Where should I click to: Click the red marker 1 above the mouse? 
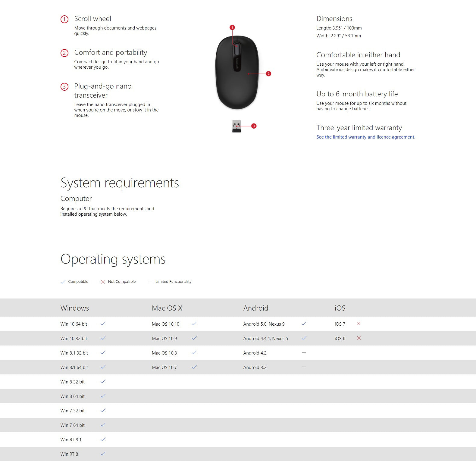click(232, 27)
